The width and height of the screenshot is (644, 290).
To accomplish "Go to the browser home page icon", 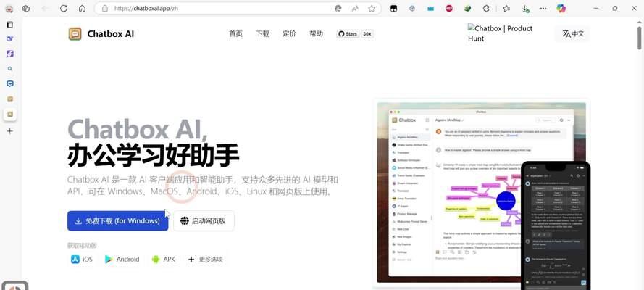I will [82, 8].
